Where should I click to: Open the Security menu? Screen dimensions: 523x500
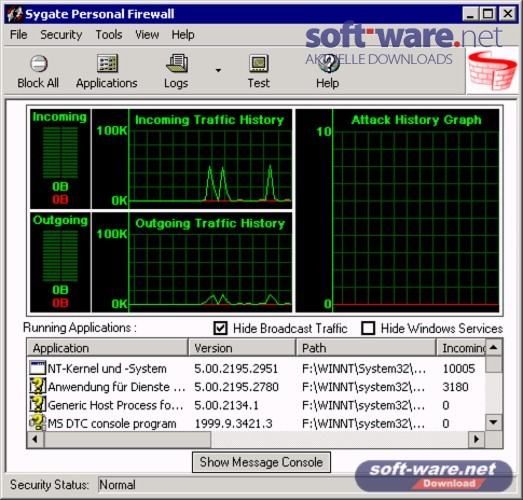[x=61, y=35]
